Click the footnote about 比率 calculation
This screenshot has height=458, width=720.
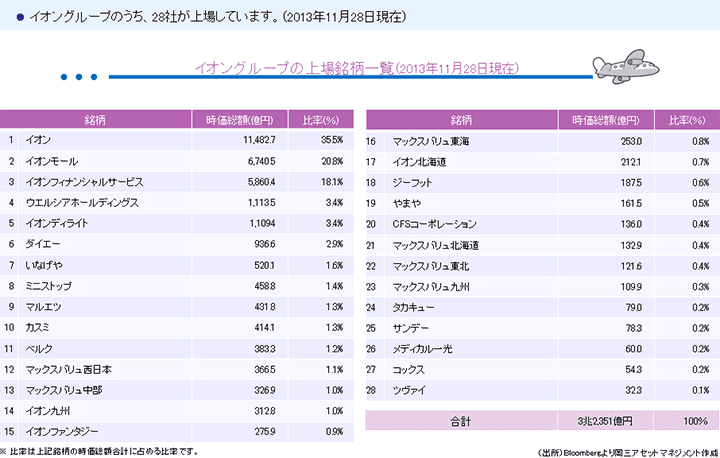(100, 452)
